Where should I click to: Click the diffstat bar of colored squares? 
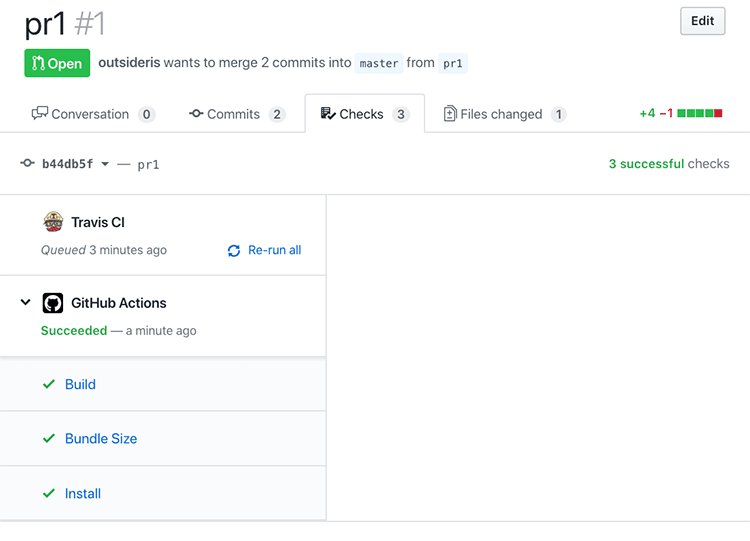[x=700, y=113]
